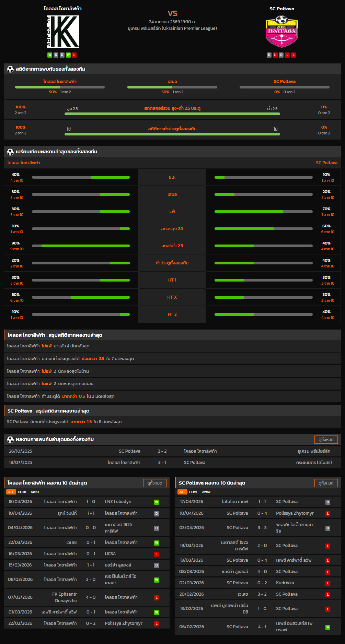Select HOME filter in SC Poltava results
Viewport: 345px width, 644px height.
194,492
